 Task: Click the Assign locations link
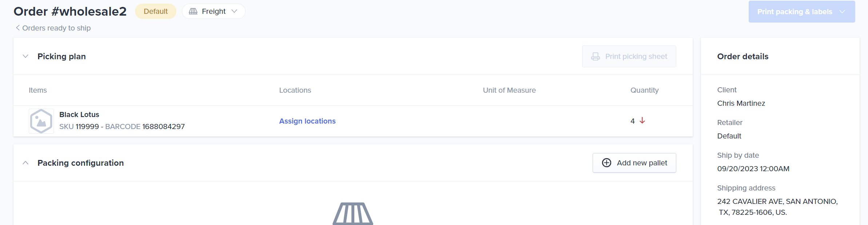[x=307, y=121]
